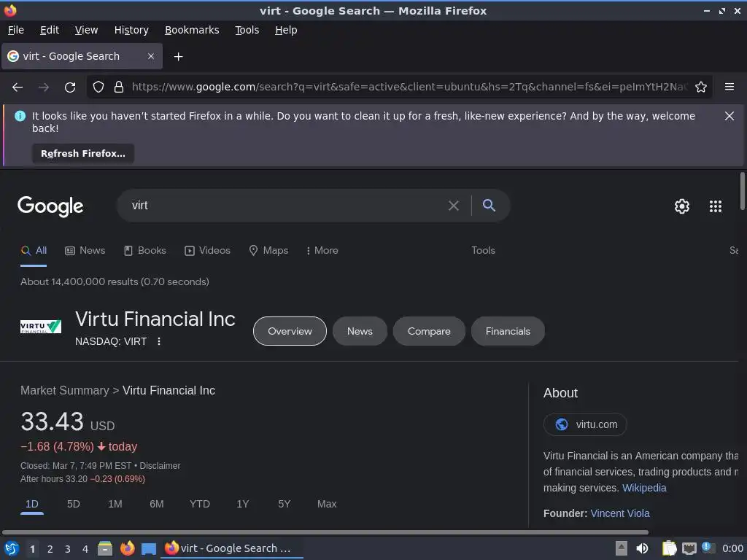Open the History menu

point(131,30)
